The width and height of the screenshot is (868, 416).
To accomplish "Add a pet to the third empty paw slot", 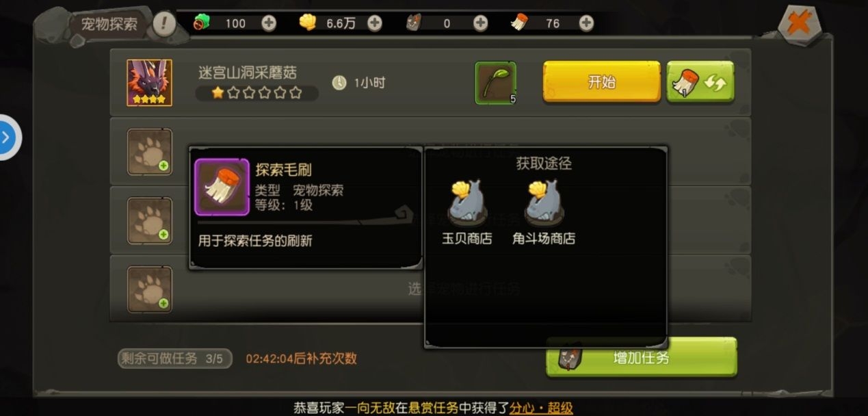I will pyautogui.click(x=150, y=289).
